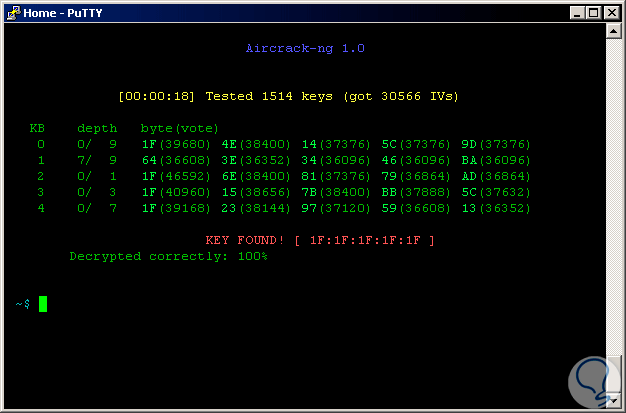Click the 97(37120) entry
The height and width of the screenshot is (413, 626).
[336, 208]
